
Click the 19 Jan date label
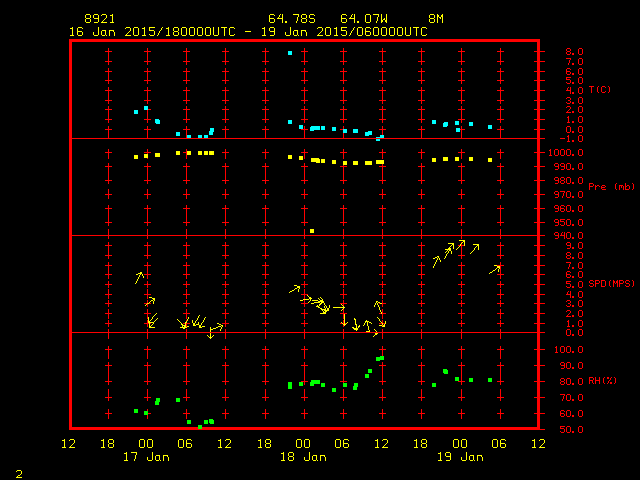coord(459,457)
